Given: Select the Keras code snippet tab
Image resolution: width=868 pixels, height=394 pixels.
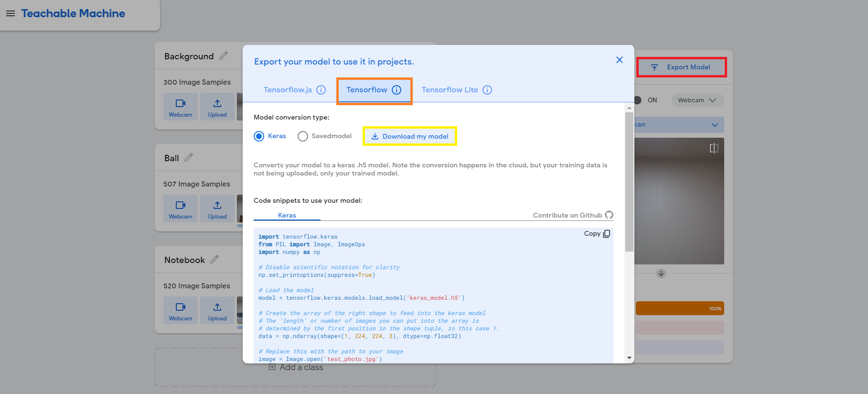Looking at the screenshot, I should click(x=287, y=215).
